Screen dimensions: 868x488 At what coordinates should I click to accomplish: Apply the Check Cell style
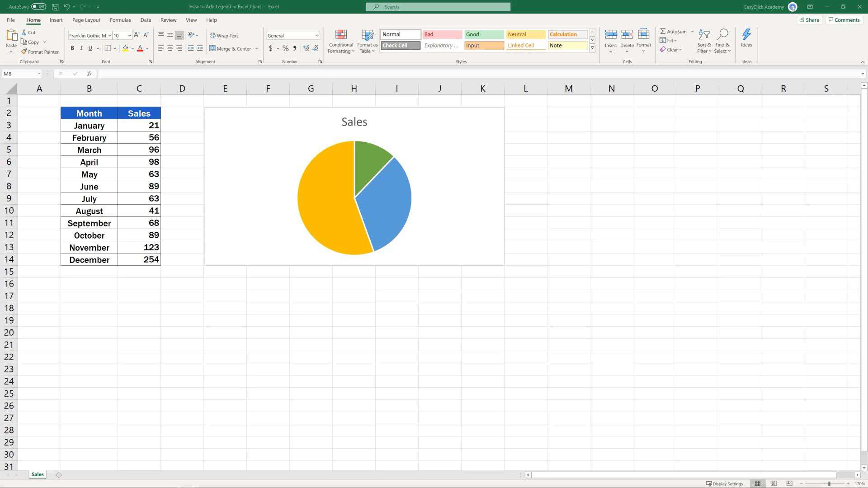401,46
